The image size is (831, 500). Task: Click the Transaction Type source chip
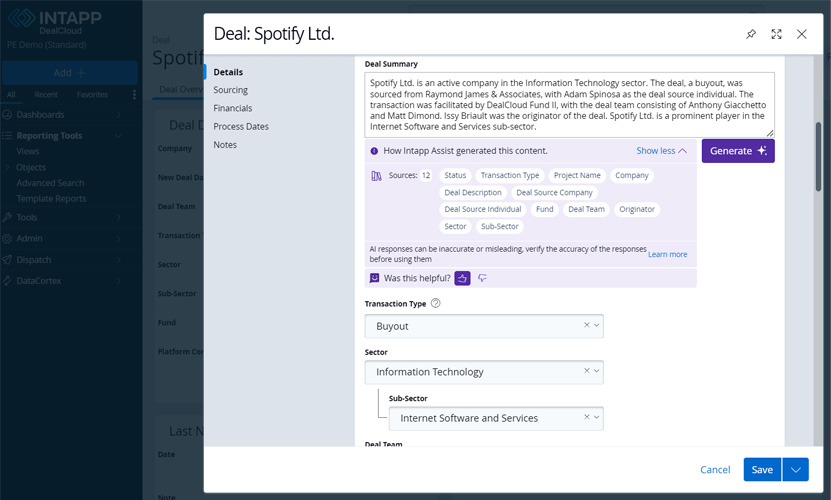pos(509,176)
